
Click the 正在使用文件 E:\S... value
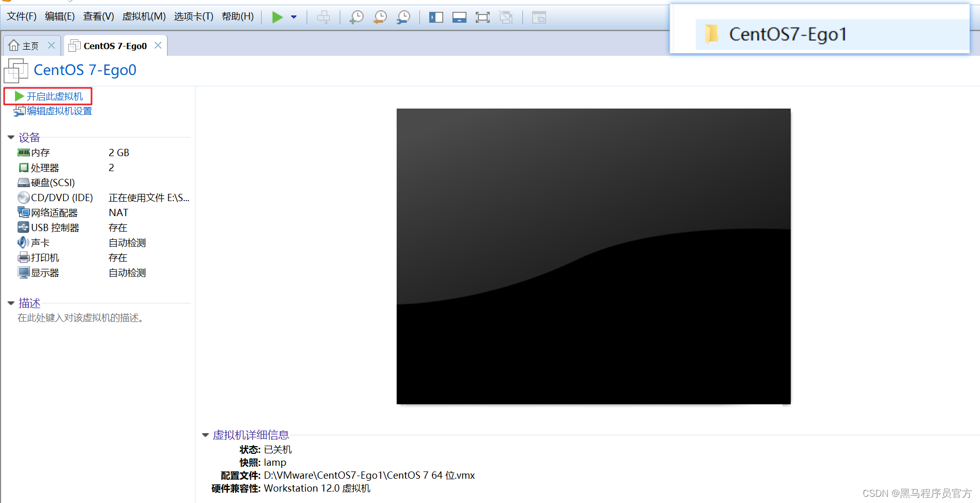(x=149, y=197)
